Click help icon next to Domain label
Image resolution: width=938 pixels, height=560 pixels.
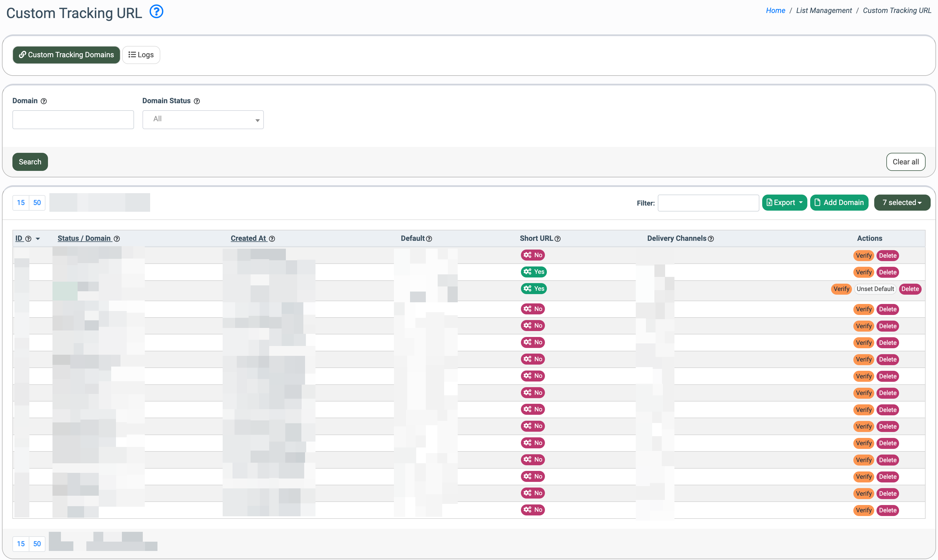[44, 101]
